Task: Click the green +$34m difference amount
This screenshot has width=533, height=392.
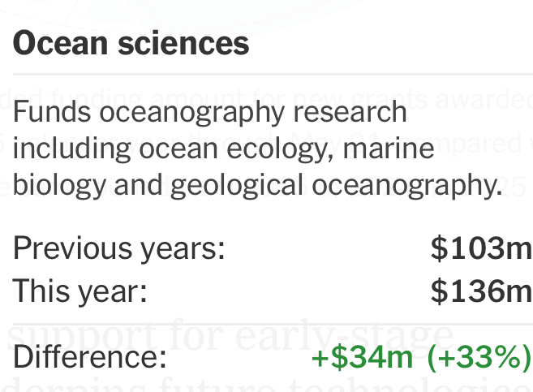Action: coord(362,356)
